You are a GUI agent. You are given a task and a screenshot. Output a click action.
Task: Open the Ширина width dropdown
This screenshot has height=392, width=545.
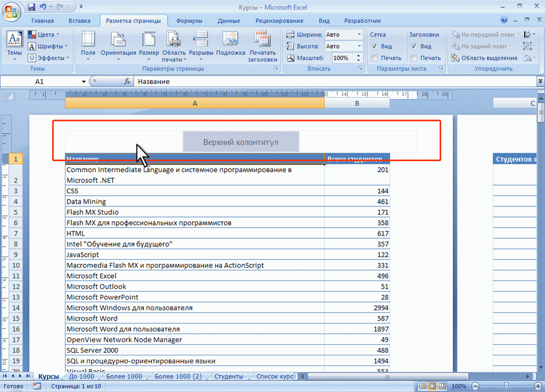point(359,35)
